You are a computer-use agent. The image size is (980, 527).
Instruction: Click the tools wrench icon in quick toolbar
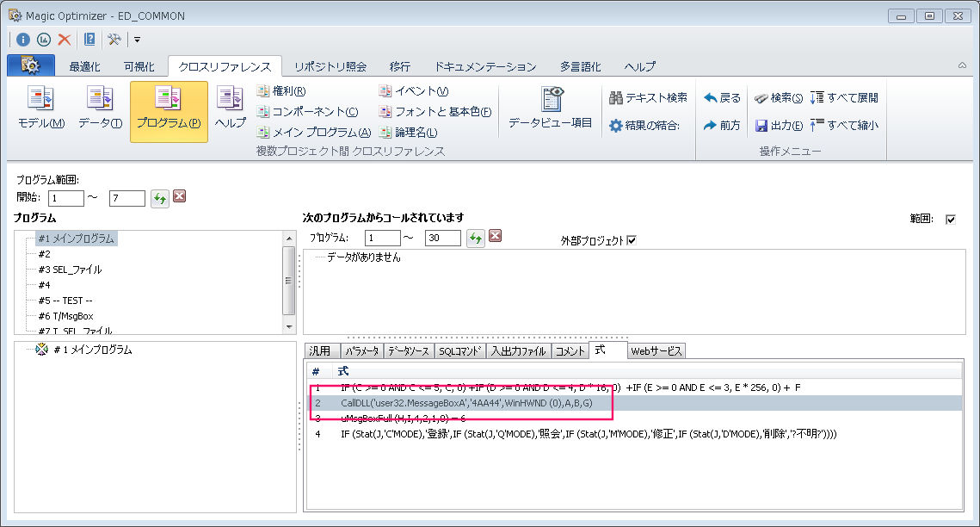coord(114,40)
